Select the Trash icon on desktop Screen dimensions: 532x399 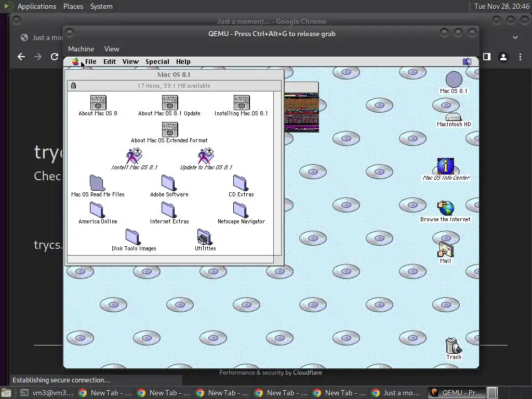453,345
